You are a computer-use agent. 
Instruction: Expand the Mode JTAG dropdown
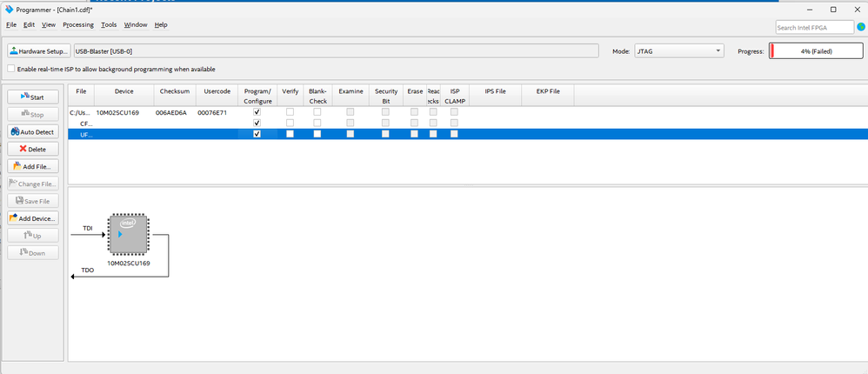pyautogui.click(x=678, y=51)
